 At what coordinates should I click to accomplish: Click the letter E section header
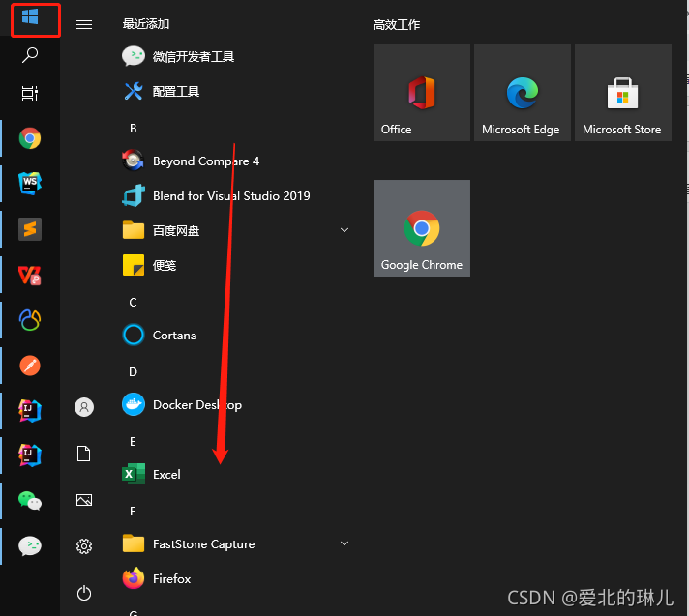(x=134, y=441)
